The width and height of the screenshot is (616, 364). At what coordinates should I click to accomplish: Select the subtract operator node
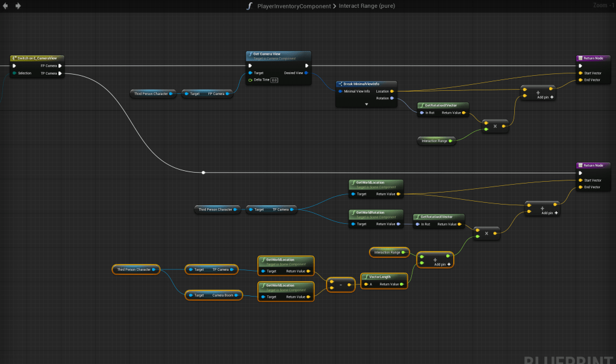(x=341, y=284)
